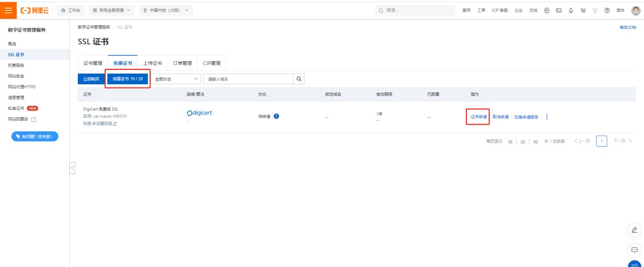Open the shopping cart icon
The height and width of the screenshot is (267, 644).
pos(583,10)
